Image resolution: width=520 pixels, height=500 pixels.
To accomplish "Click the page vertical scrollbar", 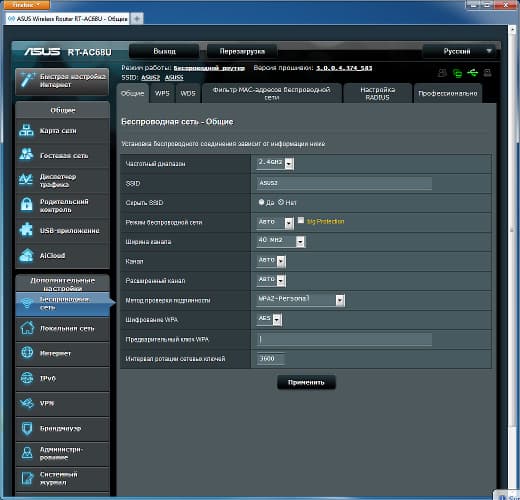I will (x=512, y=230).
